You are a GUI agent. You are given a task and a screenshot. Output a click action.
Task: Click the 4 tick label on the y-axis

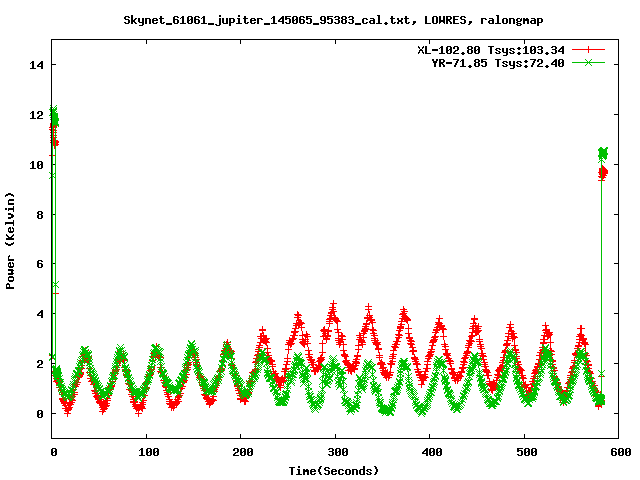coord(40,314)
